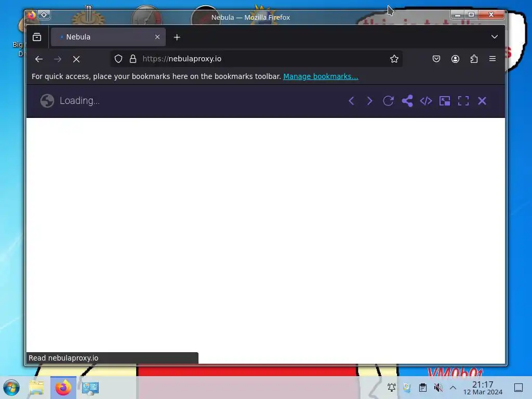Open tracking protection shield icon
Viewport: 532px width, 399px height.
click(118, 59)
